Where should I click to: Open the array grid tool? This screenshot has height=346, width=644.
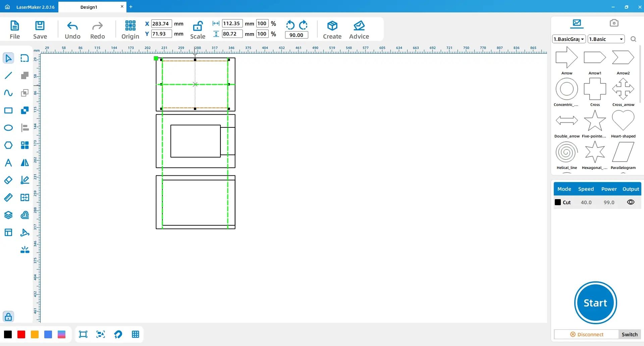click(25, 145)
